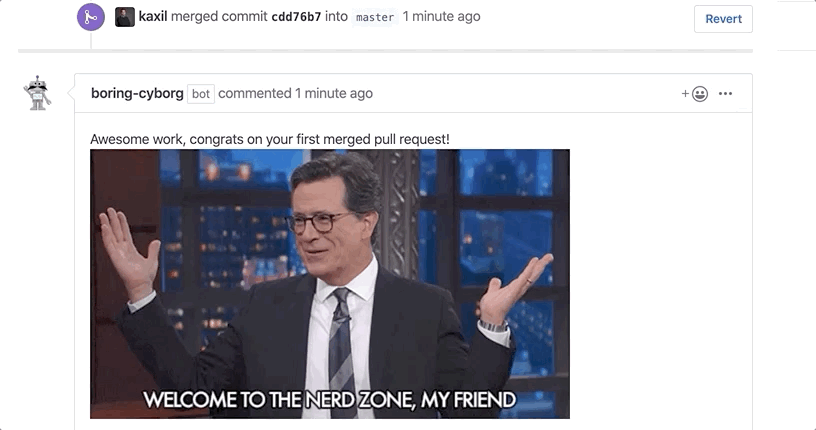Click the bot label badge
This screenshot has width=816, height=430.
201,94
